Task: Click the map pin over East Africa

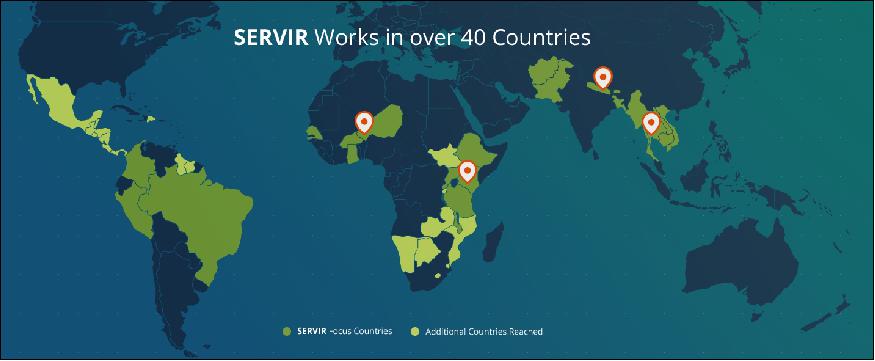Action: pos(467,171)
